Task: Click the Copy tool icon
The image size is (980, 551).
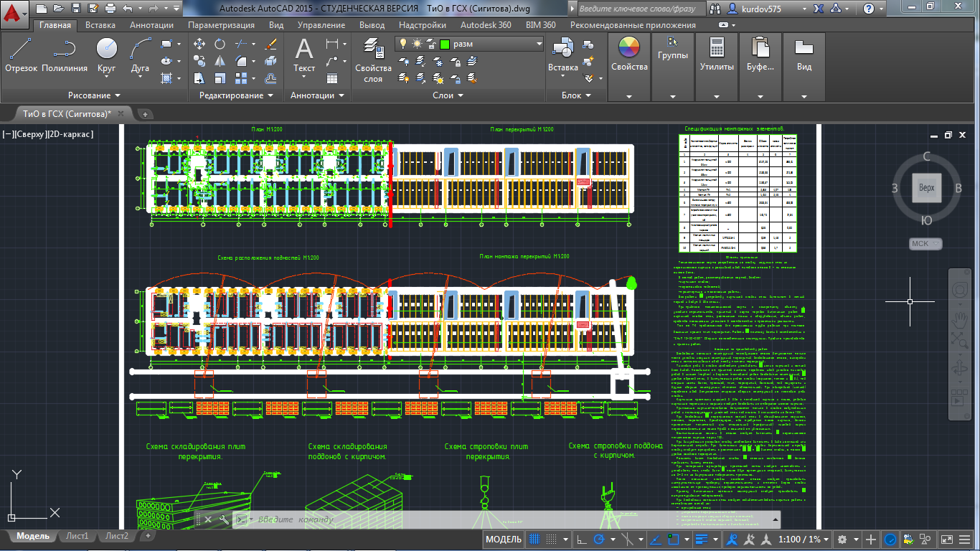Action: (x=200, y=61)
